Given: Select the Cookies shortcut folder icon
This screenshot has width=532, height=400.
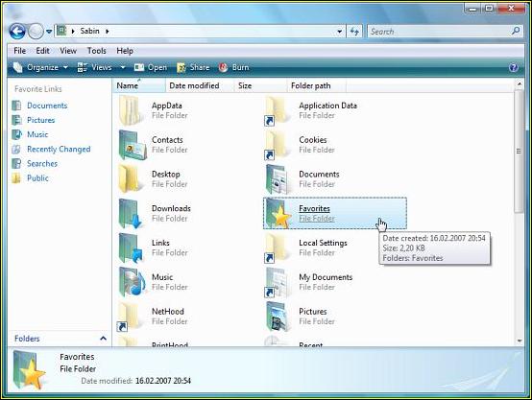Looking at the screenshot, I should tap(277, 145).
